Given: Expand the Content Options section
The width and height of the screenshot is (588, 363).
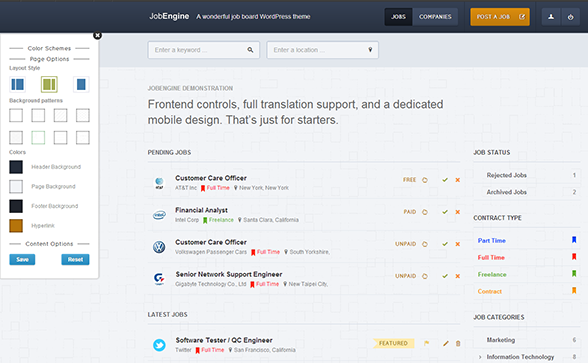Looking at the screenshot, I should tap(49, 244).
